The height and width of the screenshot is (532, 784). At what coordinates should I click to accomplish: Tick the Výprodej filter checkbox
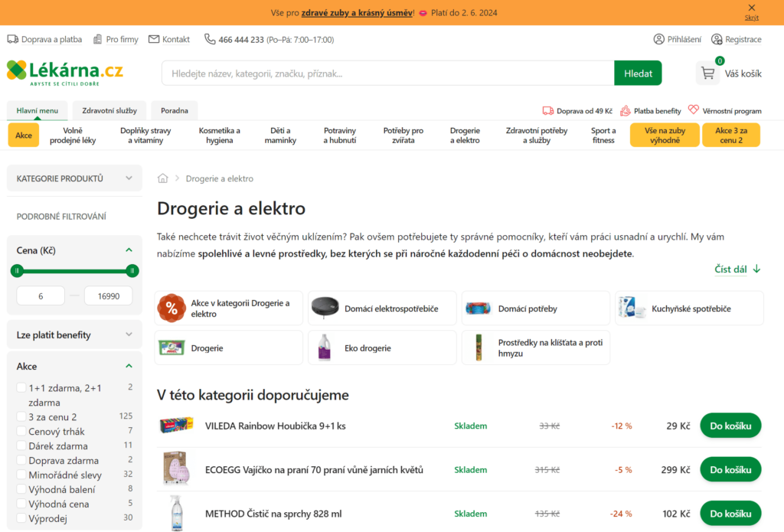[21, 518]
